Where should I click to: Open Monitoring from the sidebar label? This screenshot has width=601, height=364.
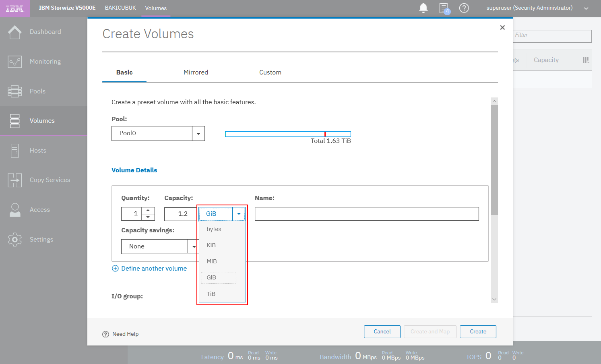[45, 62]
